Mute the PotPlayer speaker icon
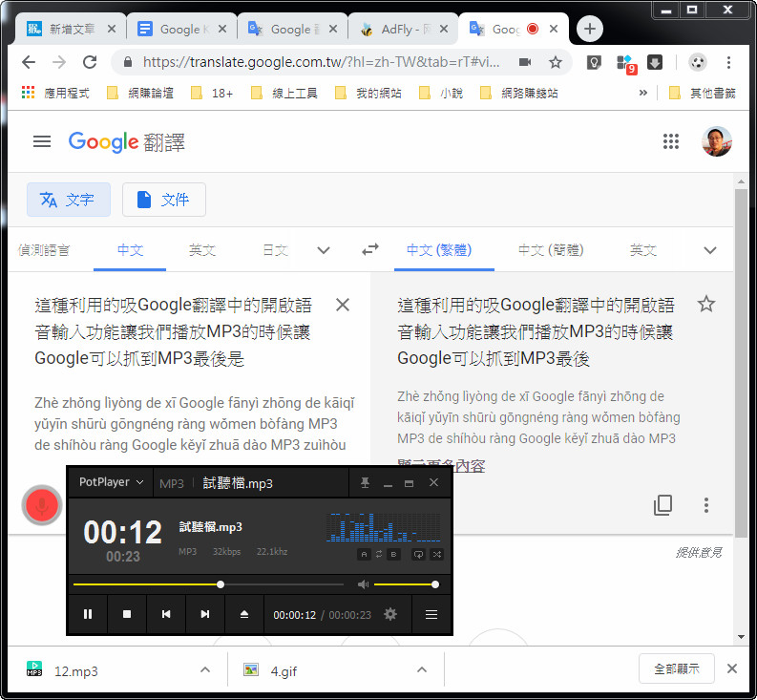757x700 pixels. (363, 584)
